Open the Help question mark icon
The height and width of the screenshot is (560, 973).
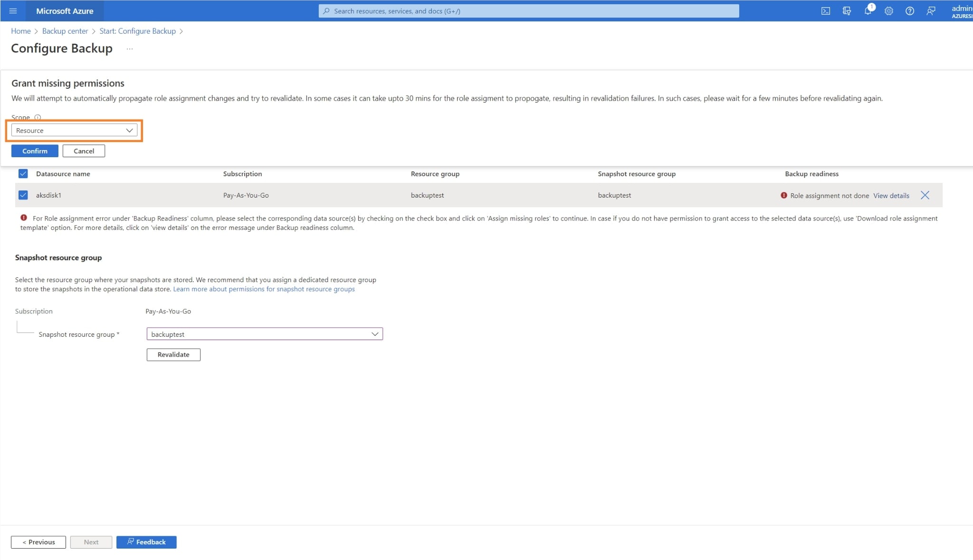tap(909, 11)
